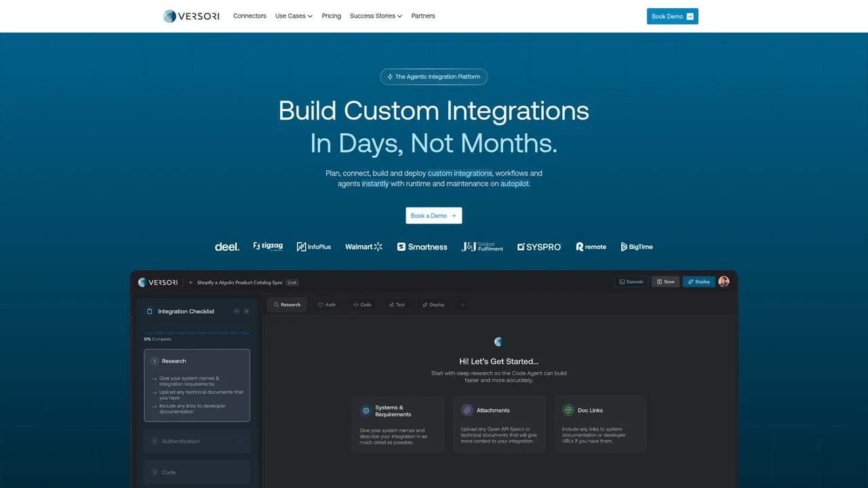Viewport: 868px width, 488px height.
Task: Click the white Book a Demo button
Action: (434, 216)
